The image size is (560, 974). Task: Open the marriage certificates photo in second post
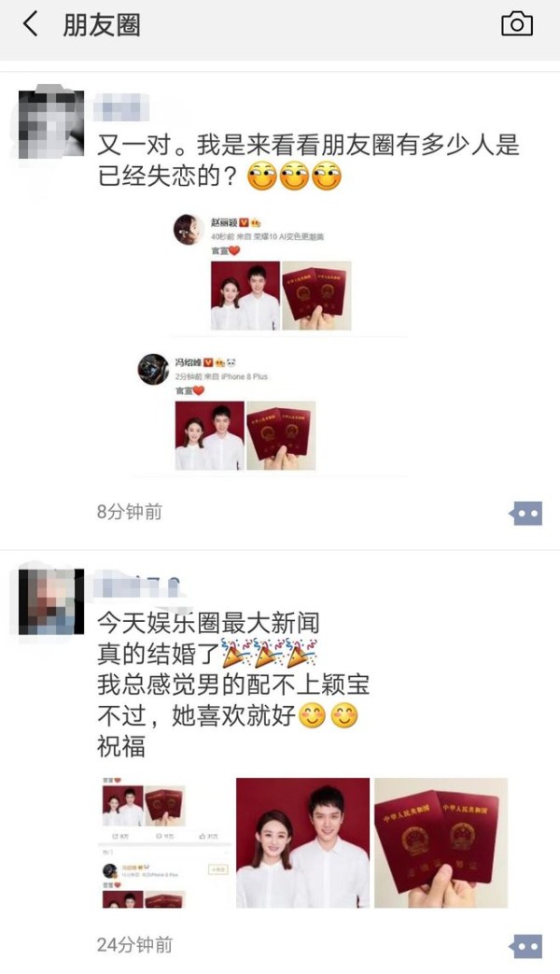pos(441,842)
